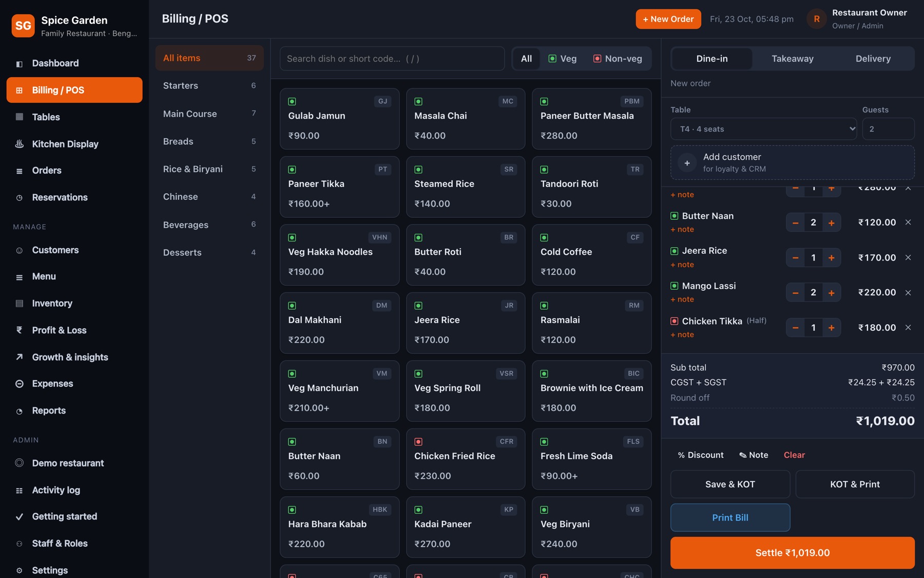Select the Beverages category
This screenshot has width=924, height=578.
click(209, 225)
